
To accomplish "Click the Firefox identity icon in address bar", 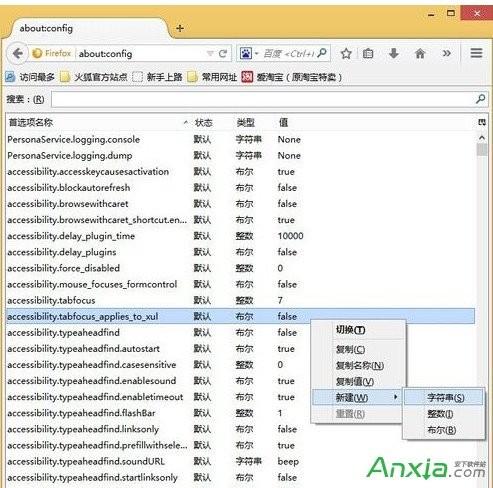I will 52,53.
